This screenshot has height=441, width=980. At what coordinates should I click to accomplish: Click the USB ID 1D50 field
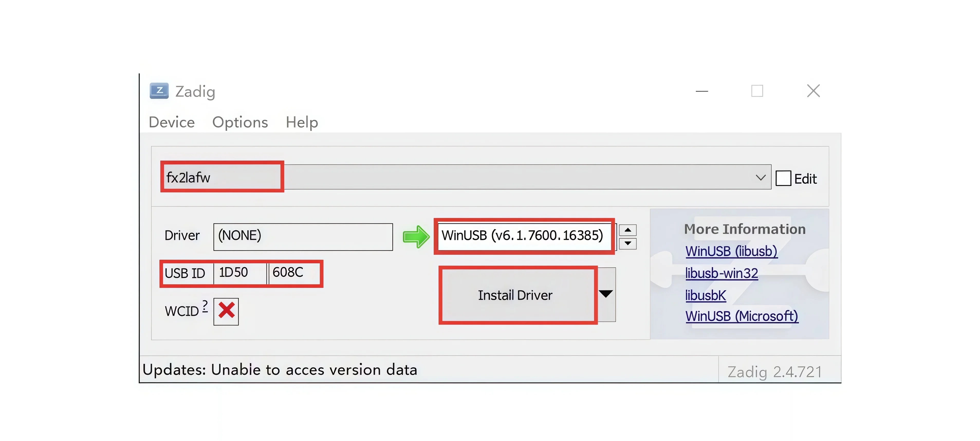tap(240, 273)
